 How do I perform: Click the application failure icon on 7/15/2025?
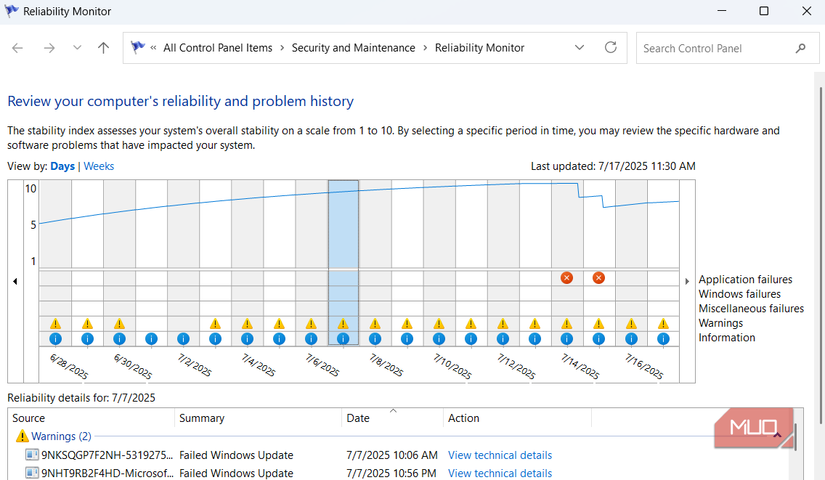click(599, 278)
